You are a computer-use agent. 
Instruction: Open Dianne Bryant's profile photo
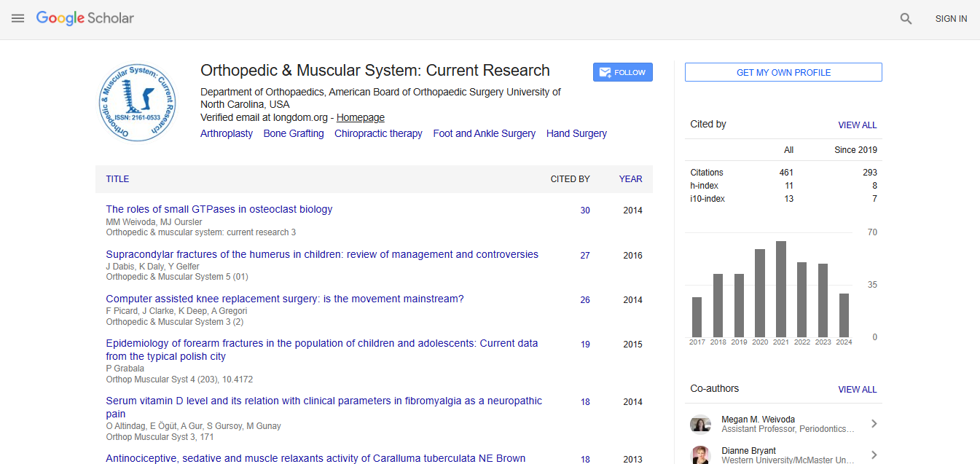(700, 455)
